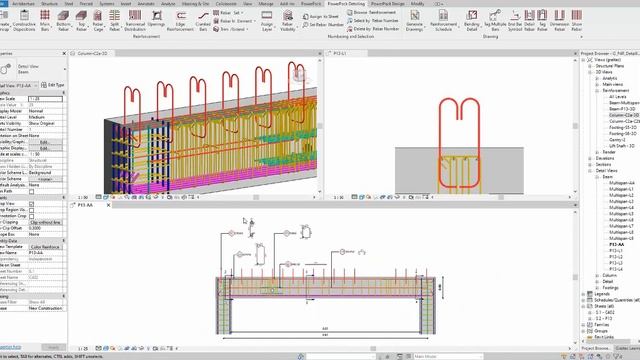Switch to the Structure ribbon tab
The image size is (640, 360).
49,4
